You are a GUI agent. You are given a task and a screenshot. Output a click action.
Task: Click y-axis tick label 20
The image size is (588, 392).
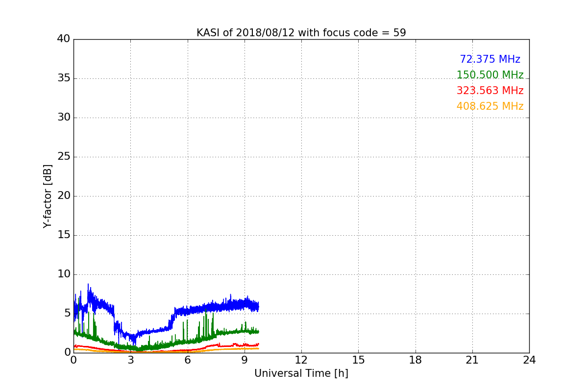64,196
